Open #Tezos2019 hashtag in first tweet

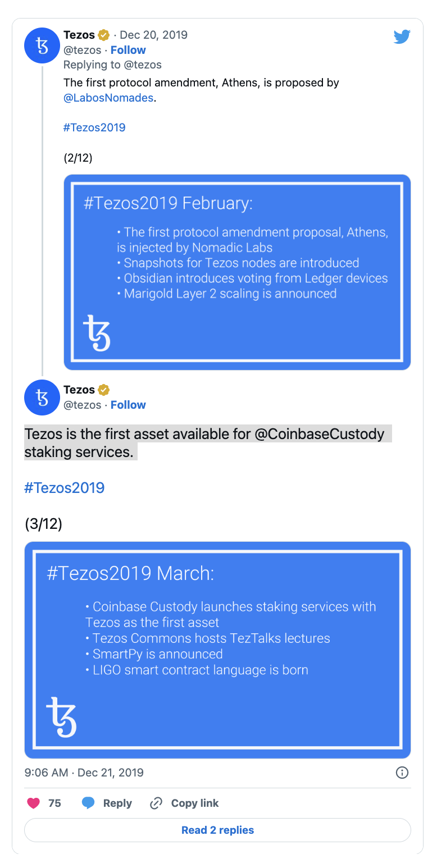pos(94,127)
